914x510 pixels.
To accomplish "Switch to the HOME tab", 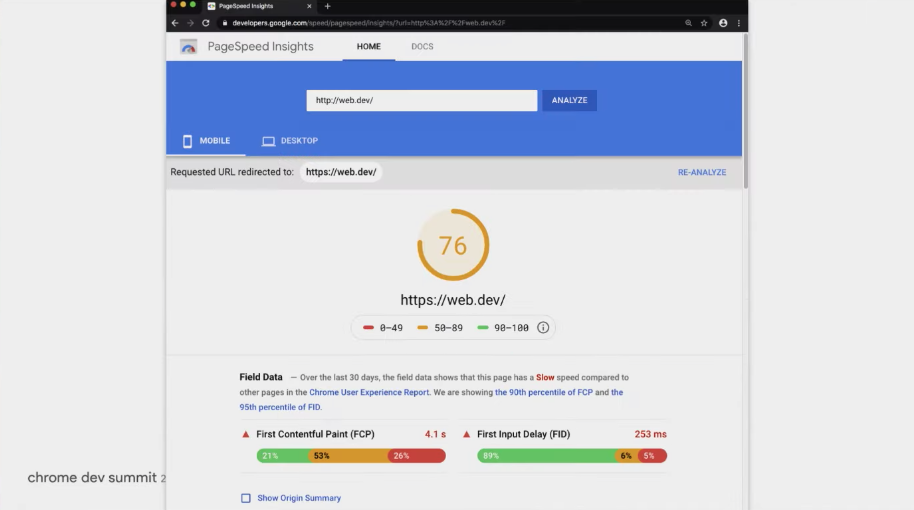I will (x=368, y=47).
